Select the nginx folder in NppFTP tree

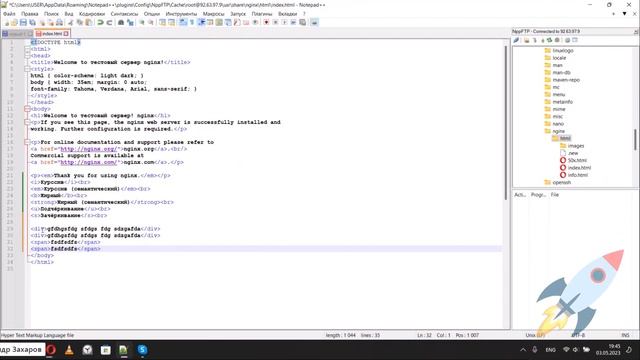click(x=558, y=131)
